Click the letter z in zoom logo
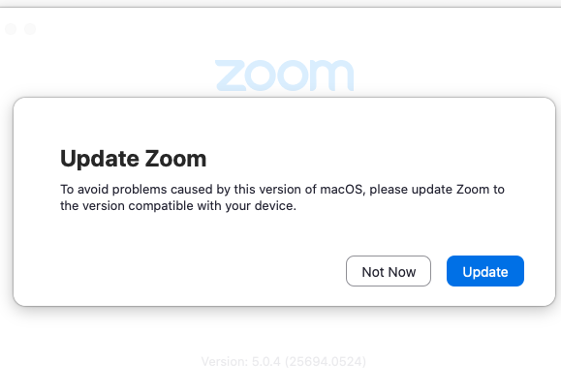 [x=231, y=75]
